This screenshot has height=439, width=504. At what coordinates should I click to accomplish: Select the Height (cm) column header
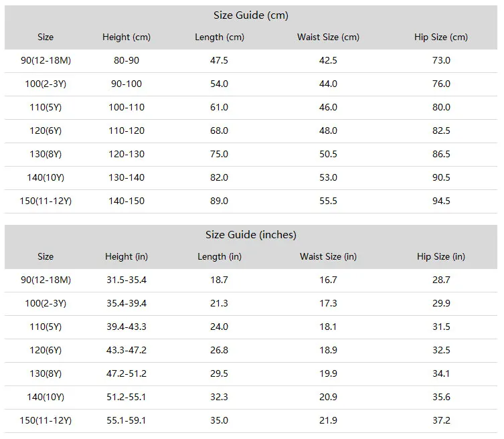127,37
